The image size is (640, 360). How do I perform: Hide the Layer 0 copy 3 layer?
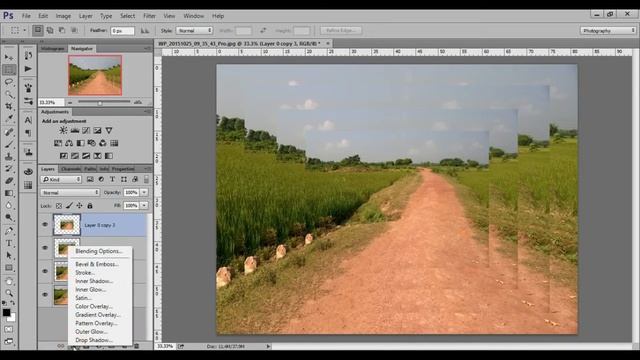point(45,224)
